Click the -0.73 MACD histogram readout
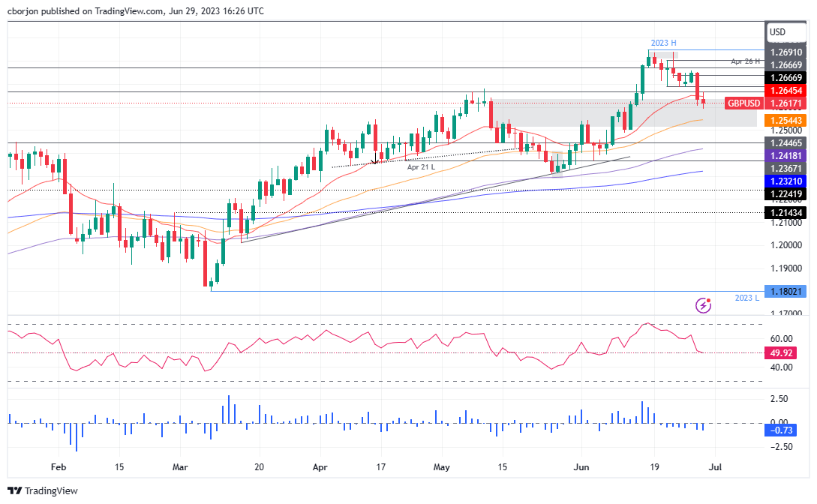817x504 pixels. coord(780,430)
